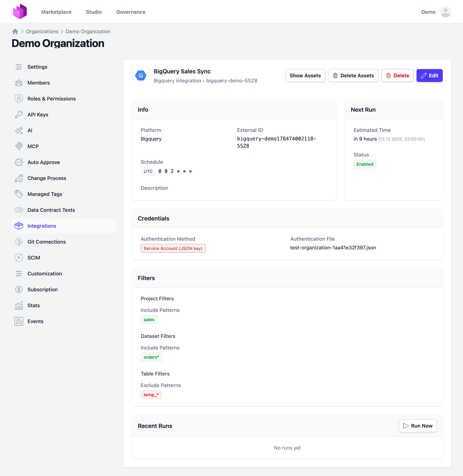Switch to the Marketplace tab
The height and width of the screenshot is (476, 463).
click(56, 12)
